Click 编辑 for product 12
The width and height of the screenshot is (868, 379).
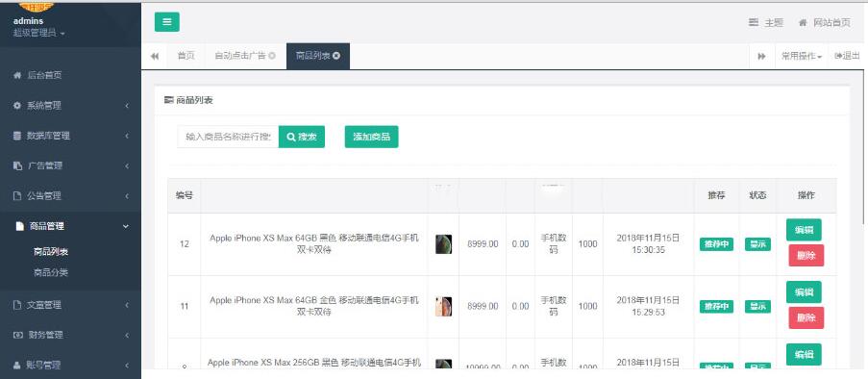point(804,230)
